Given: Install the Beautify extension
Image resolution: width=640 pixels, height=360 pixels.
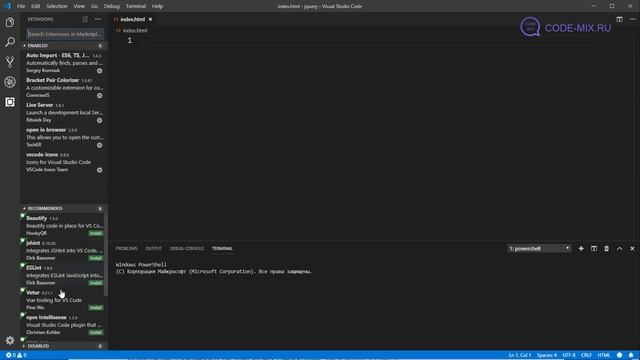Looking at the screenshot, I should (x=96, y=233).
